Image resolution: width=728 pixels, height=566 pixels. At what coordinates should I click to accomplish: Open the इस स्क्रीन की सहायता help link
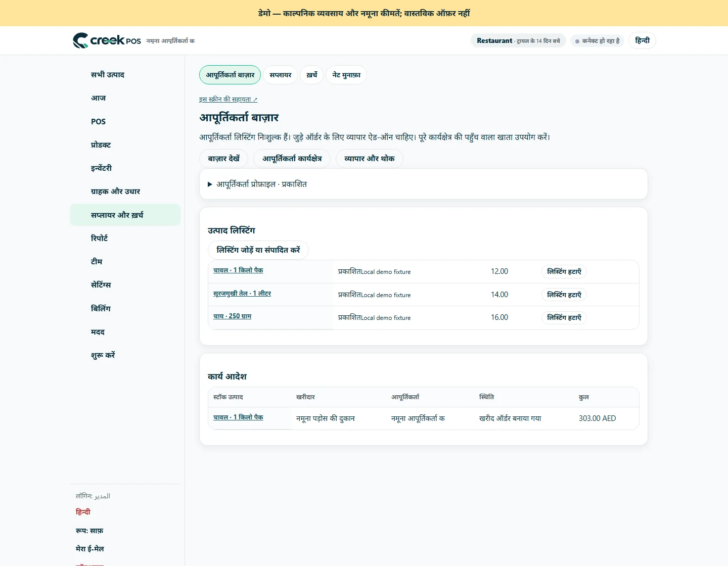click(x=228, y=100)
